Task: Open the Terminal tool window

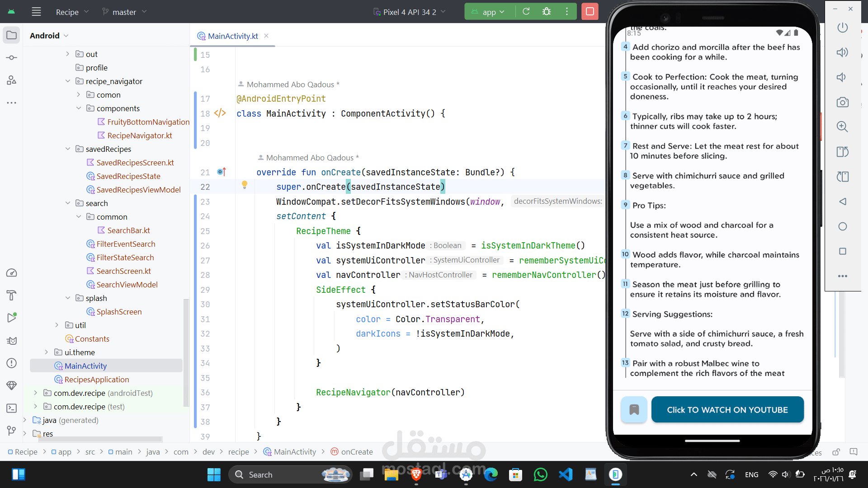Action: 12,408
